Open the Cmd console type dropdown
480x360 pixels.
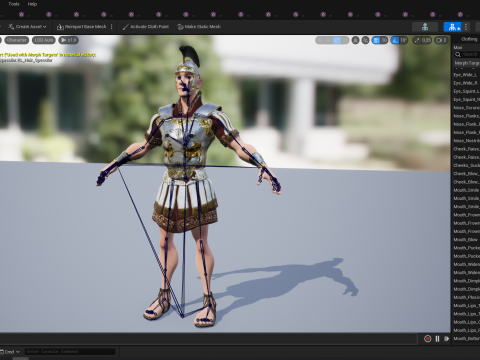tap(10, 352)
